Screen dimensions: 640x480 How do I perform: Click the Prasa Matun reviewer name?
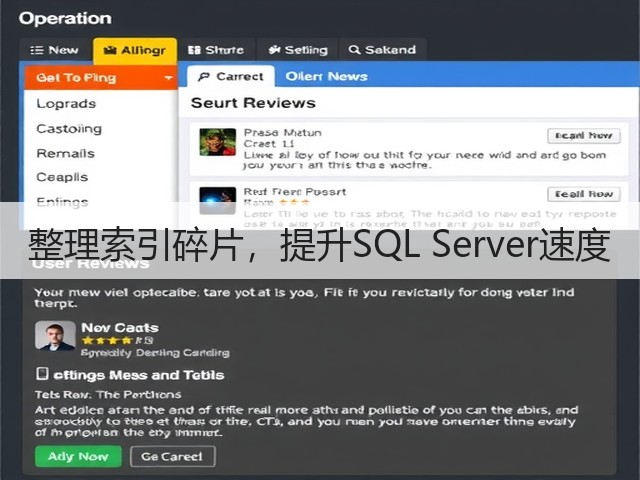tap(282, 133)
